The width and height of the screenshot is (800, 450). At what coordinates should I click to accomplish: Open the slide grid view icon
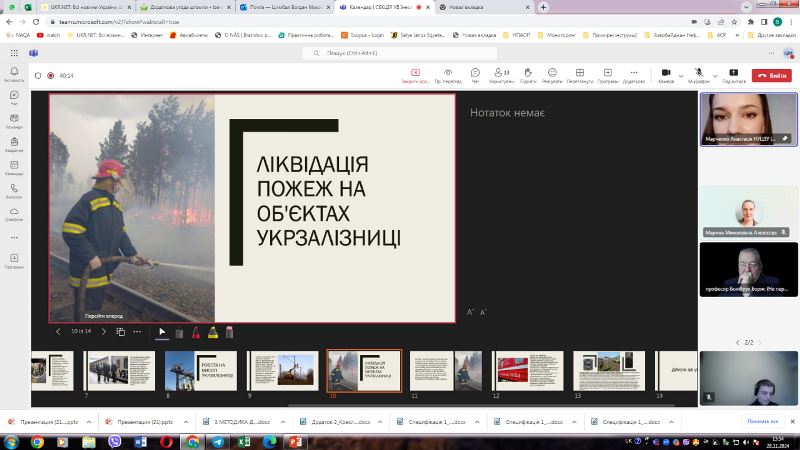[x=120, y=332]
